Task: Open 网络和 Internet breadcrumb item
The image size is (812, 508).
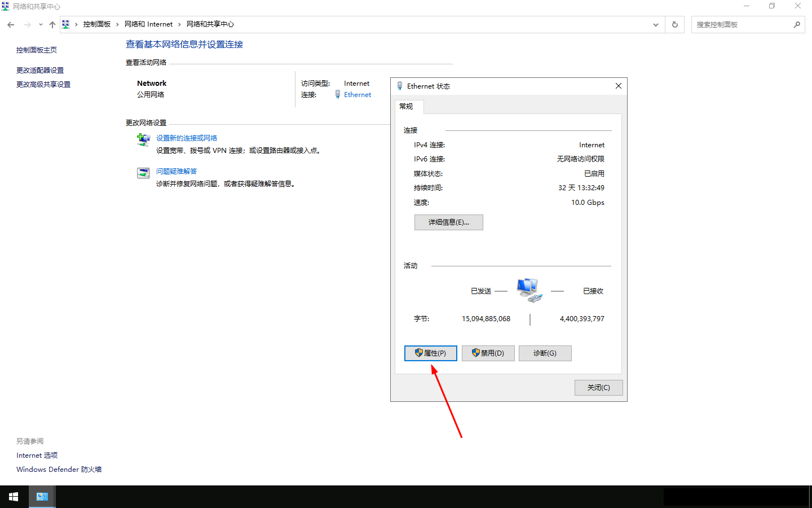Action: [148, 24]
